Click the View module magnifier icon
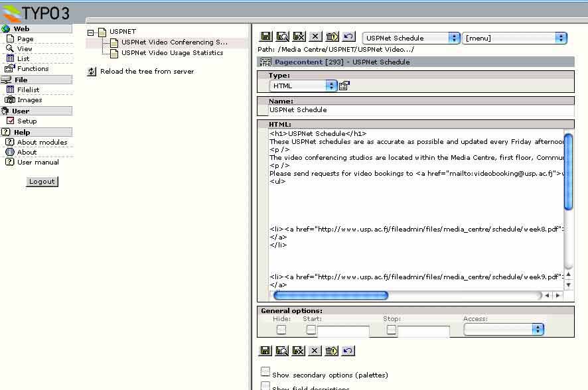This screenshot has width=588, height=390. click(10, 48)
